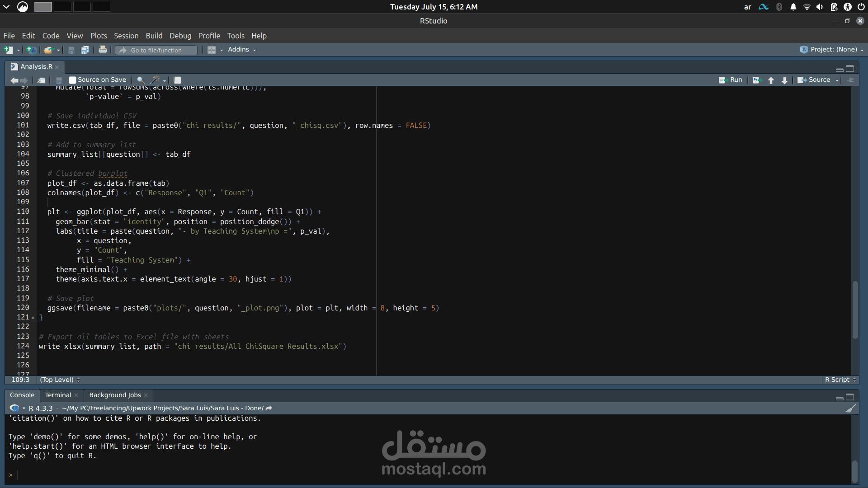Click the editor vertical scrollbar thumb

coord(855,310)
